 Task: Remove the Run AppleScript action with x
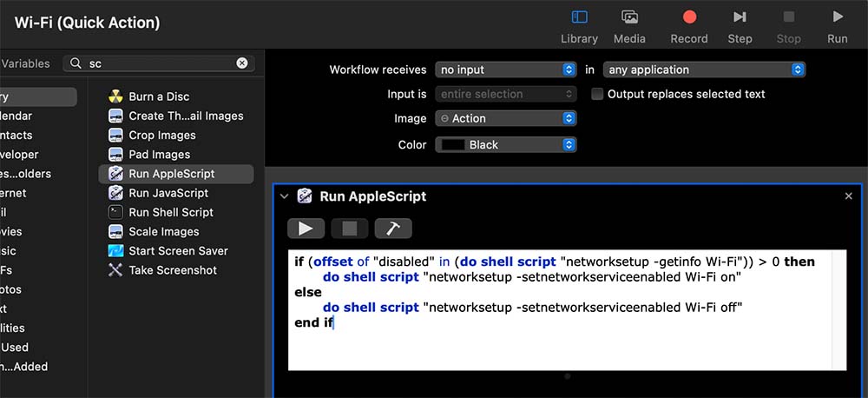point(849,196)
